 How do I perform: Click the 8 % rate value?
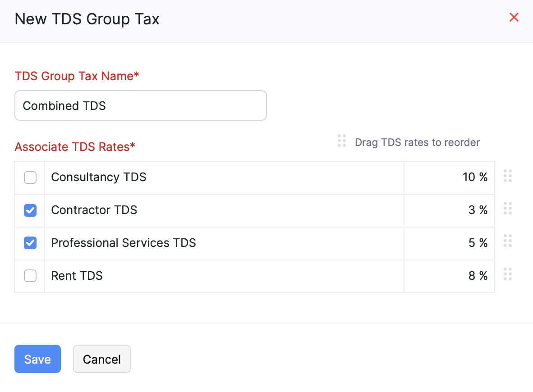[478, 275]
